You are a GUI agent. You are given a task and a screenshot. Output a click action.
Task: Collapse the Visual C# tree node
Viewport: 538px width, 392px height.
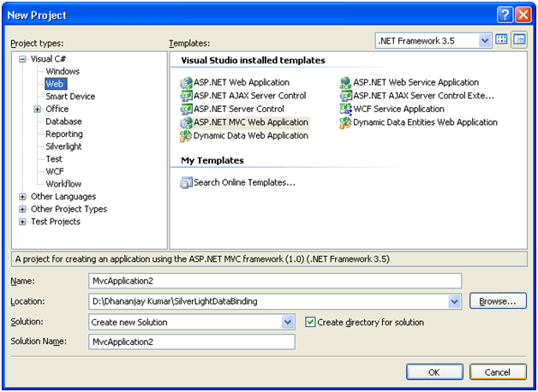pos(22,59)
